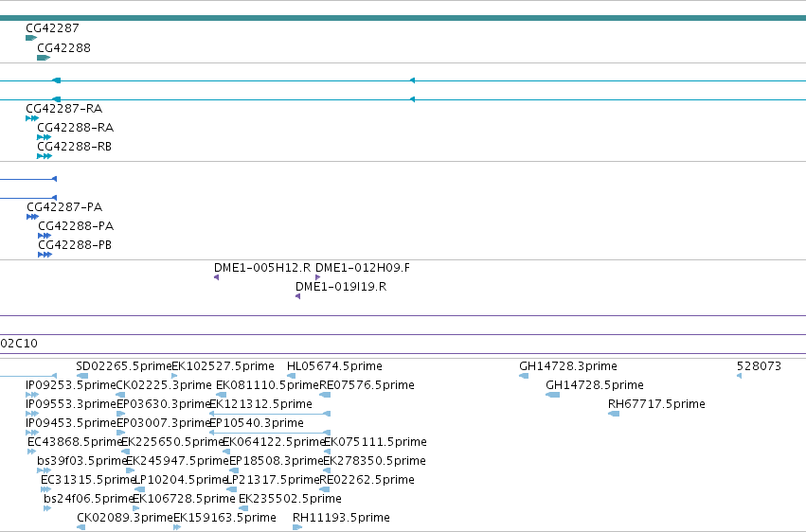Select RE07576.5prime EST label
Screen dimensions: 806x532
367,385
